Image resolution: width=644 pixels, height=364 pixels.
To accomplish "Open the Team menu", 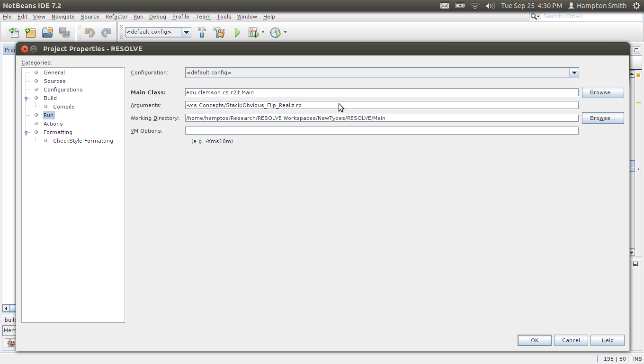I will pos(203,17).
